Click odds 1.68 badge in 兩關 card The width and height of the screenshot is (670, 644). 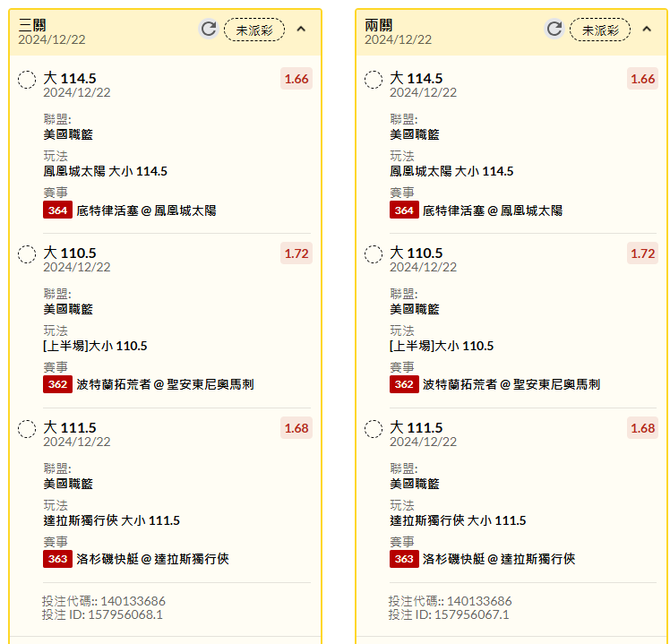click(642, 428)
